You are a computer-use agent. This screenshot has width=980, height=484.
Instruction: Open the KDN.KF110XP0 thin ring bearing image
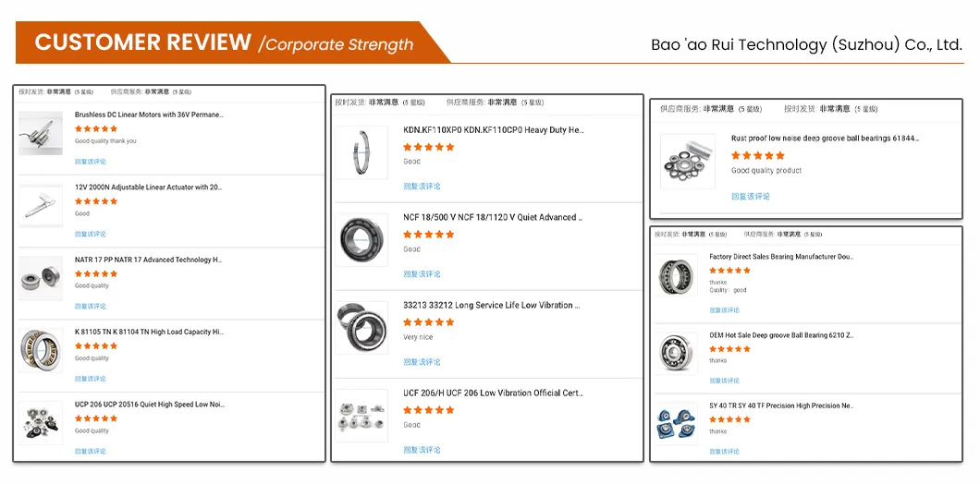pos(361,152)
